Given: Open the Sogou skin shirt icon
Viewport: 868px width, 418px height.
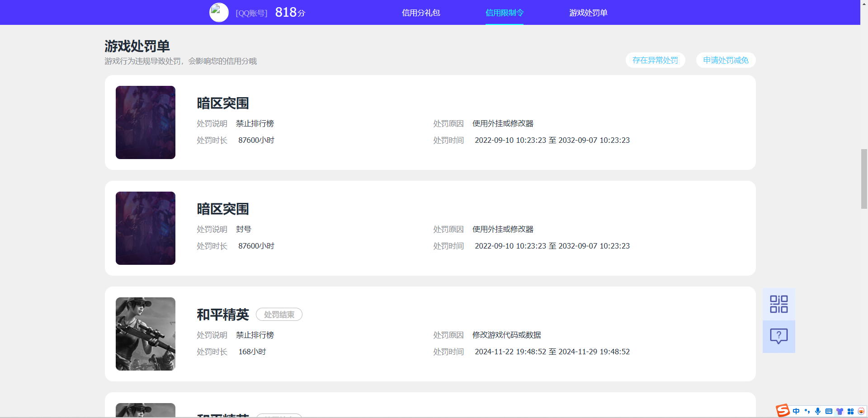Looking at the screenshot, I should (x=840, y=411).
